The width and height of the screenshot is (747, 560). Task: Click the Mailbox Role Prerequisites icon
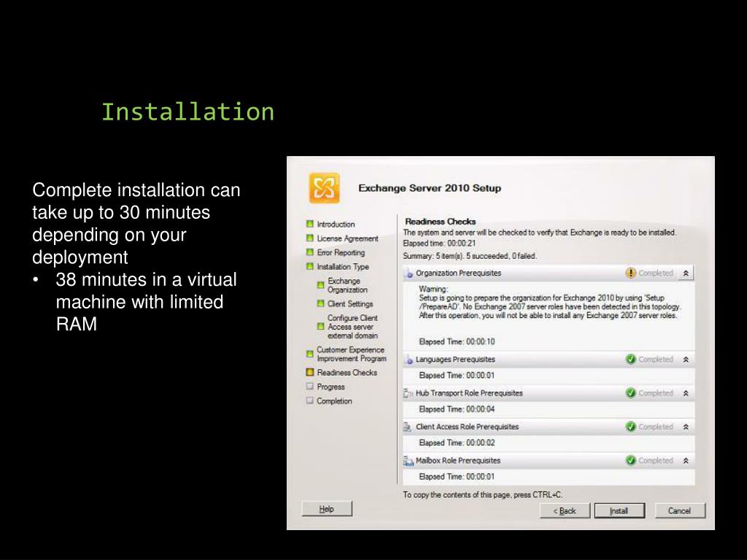coord(409,461)
